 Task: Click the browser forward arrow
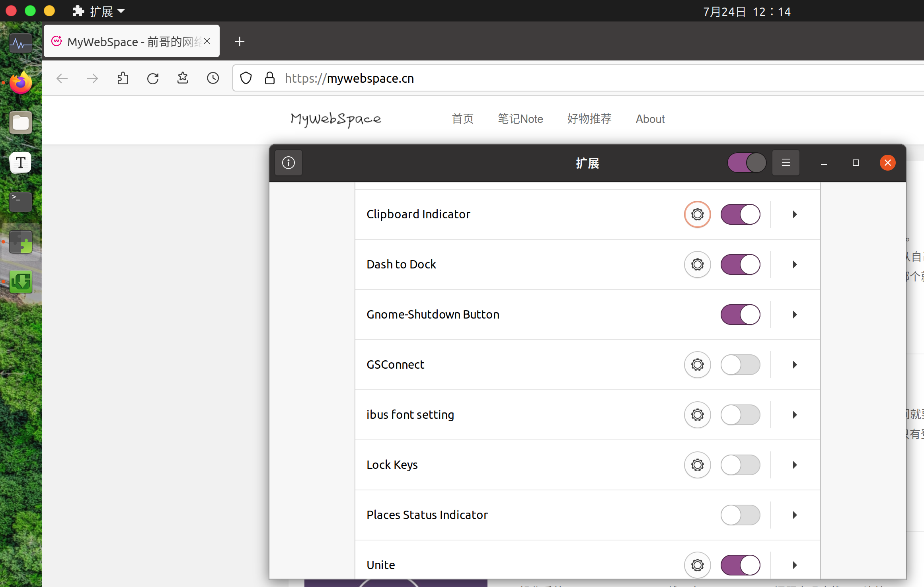92,78
